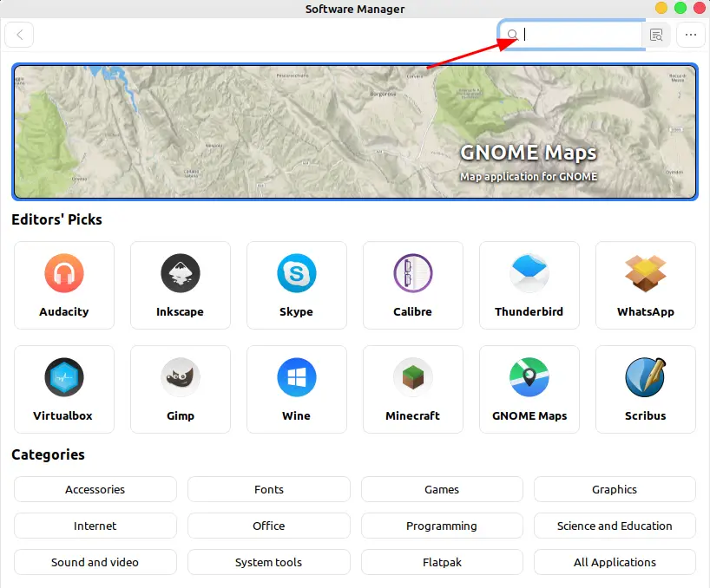
Task: Click the green maximize window button
Action: tap(680, 8)
